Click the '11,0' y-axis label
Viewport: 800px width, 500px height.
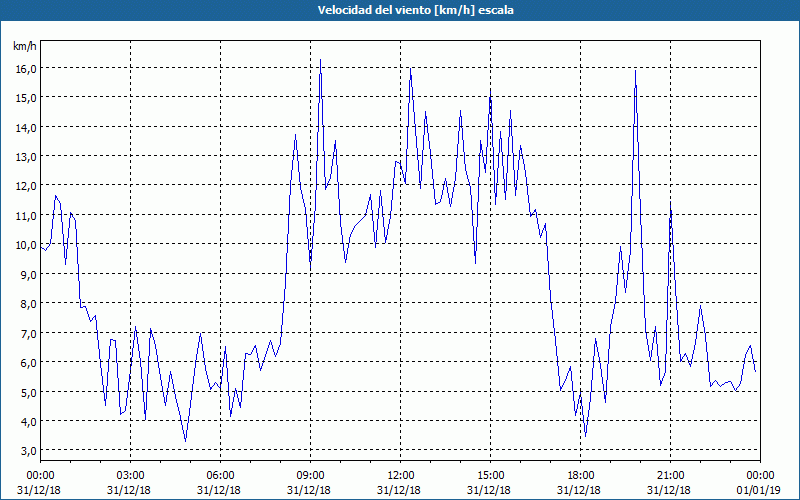click(x=26, y=216)
